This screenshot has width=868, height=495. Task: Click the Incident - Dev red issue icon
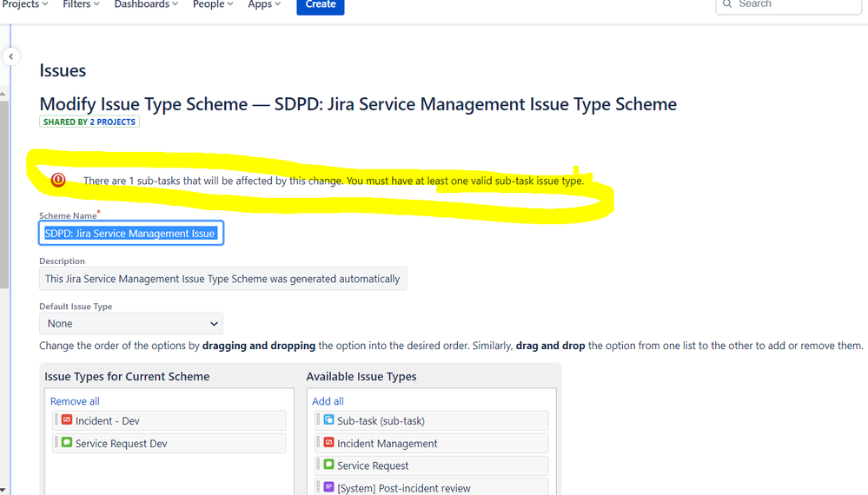(67, 419)
